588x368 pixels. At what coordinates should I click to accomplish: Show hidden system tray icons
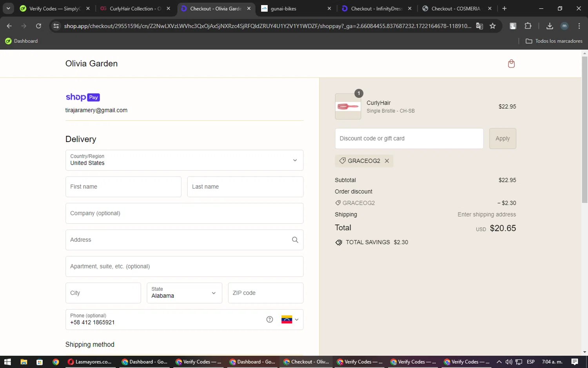(x=499, y=362)
